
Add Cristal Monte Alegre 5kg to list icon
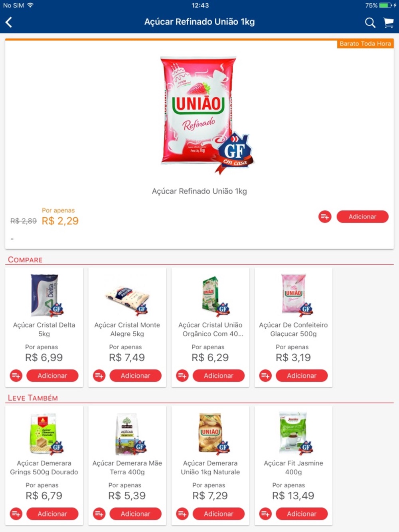pyautogui.click(x=99, y=376)
